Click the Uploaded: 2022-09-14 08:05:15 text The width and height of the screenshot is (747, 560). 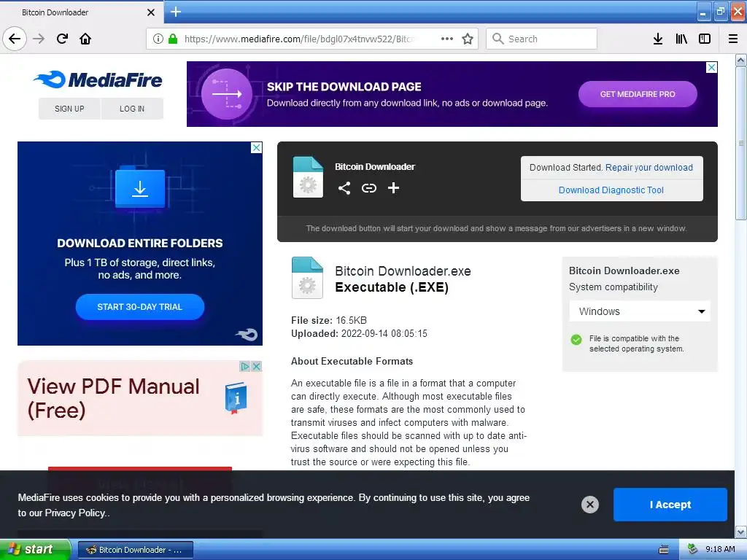pos(359,333)
